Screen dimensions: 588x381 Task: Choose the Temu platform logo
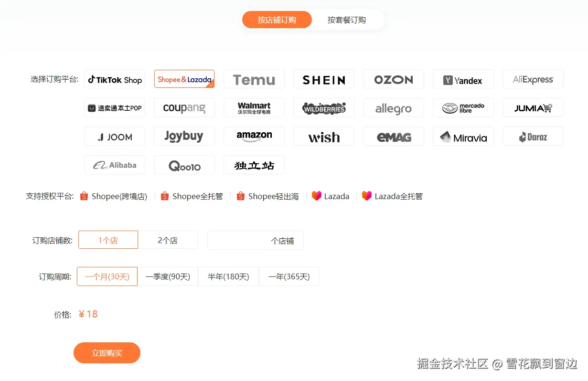click(x=254, y=79)
